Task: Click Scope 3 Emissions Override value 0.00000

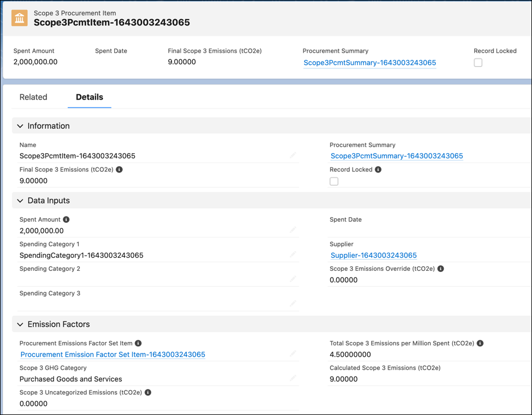Action: click(344, 280)
